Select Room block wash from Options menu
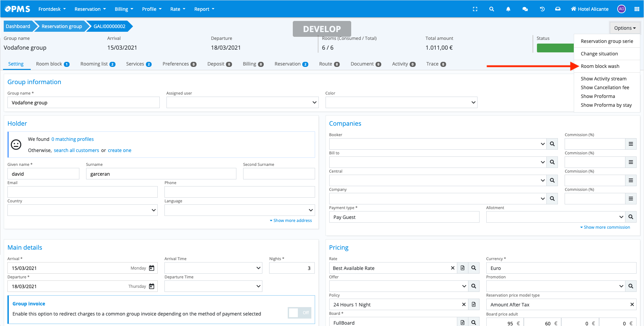 point(600,66)
